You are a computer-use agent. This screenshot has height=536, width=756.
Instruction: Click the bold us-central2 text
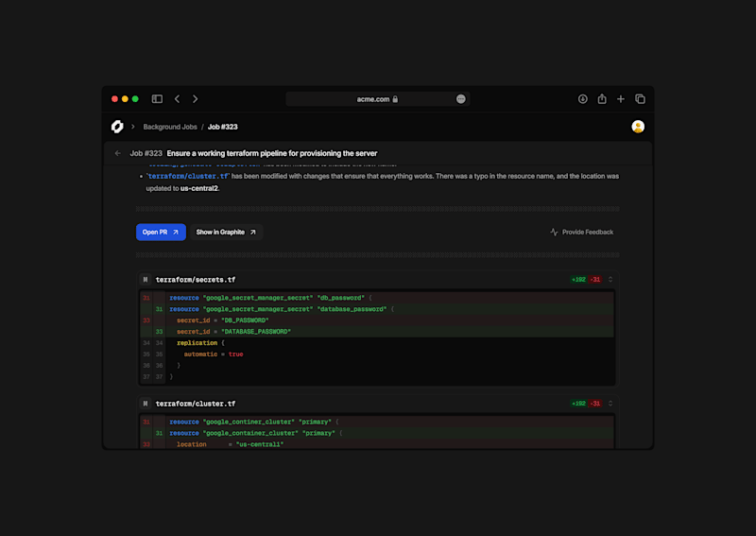click(x=199, y=188)
